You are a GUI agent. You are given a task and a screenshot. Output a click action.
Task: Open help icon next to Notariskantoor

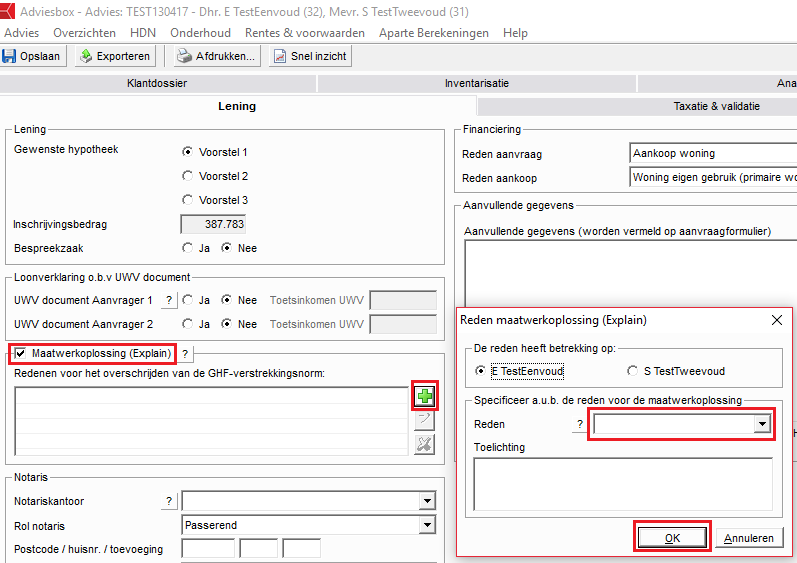tap(169, 501)
